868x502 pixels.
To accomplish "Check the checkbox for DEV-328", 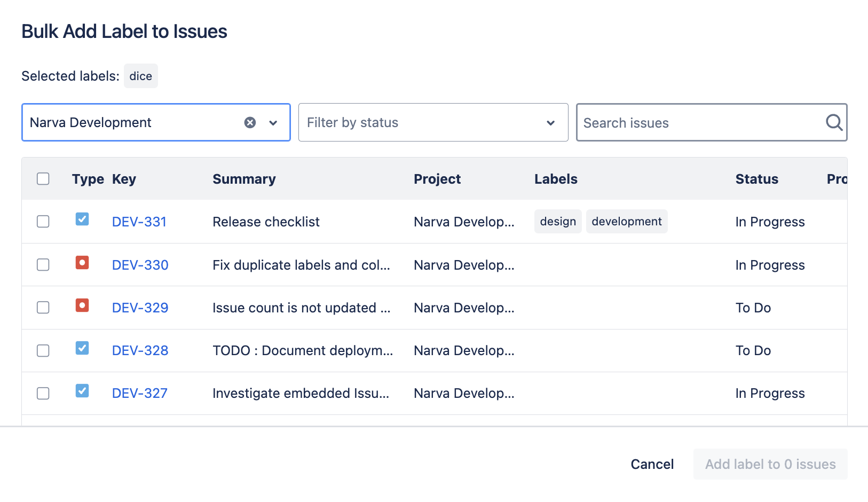I will pyautogui.click(x=43, y=350).
